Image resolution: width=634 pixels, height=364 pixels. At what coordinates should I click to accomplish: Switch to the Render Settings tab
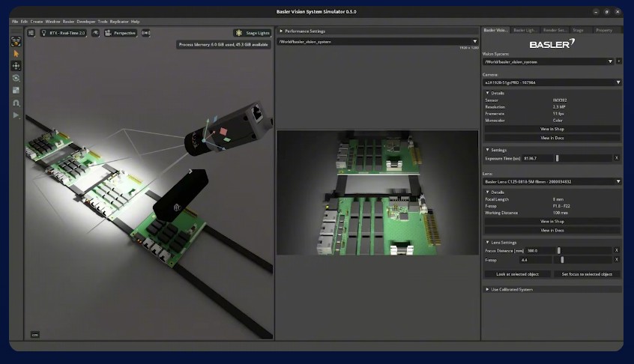pyautogui.click(x=555, y=30)
